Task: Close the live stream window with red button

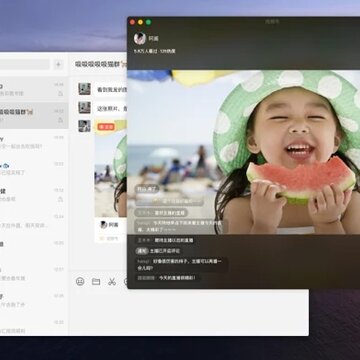Action: click(132, 22)
